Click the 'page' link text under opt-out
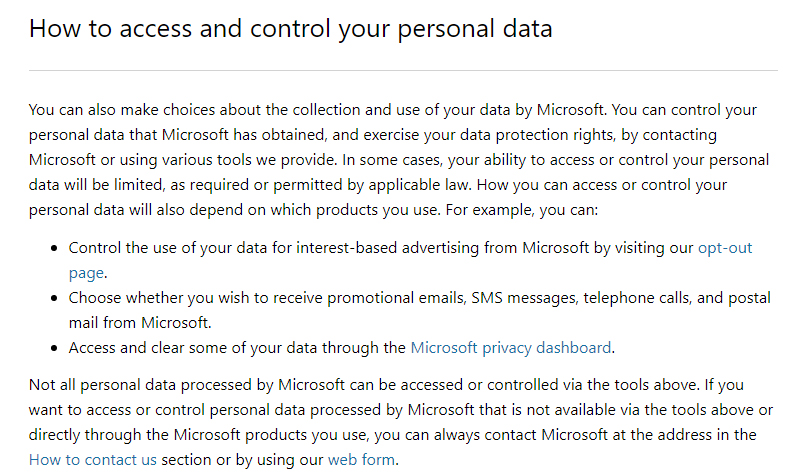Screen dimensions: 805x476 (86, 273)
